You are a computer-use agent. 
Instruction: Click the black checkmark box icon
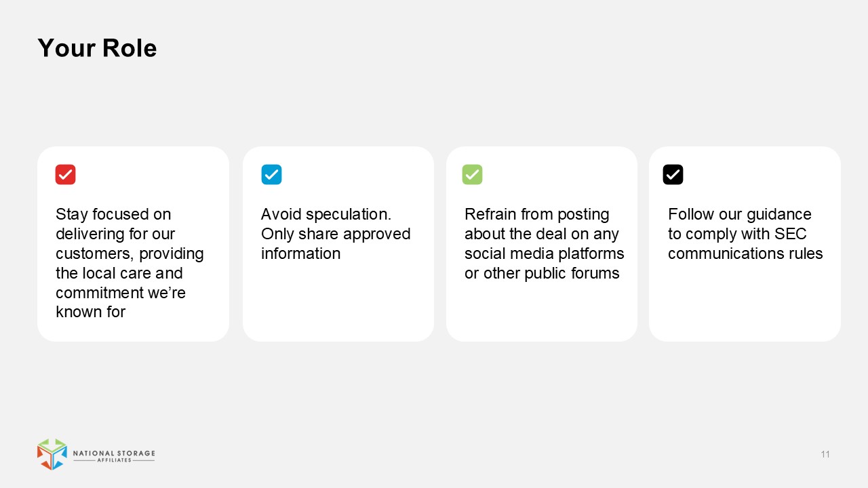673,175
